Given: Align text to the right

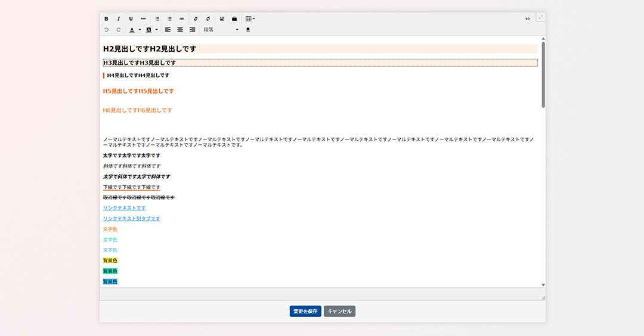Looking at the screenshot, I should pos(192,30).
